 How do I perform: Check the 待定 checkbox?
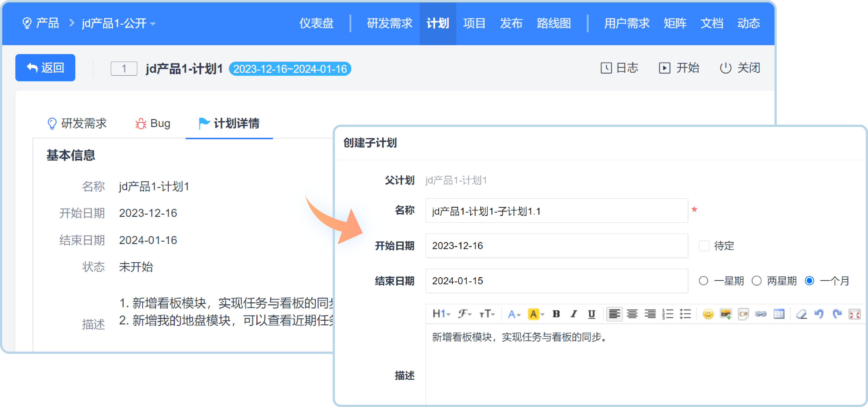pos(704,246)
